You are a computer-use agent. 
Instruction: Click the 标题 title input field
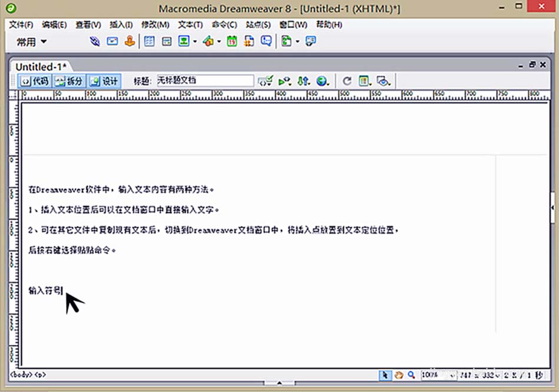click(204, 81)
